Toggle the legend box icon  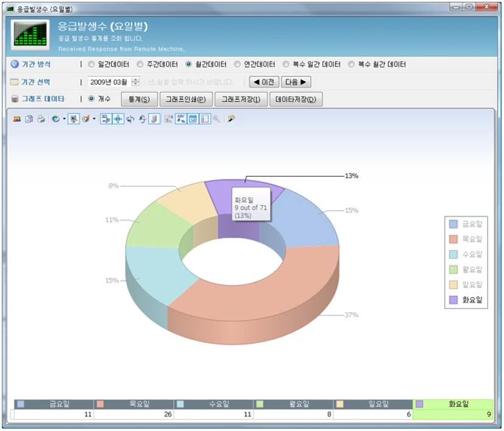coord(205,119)
